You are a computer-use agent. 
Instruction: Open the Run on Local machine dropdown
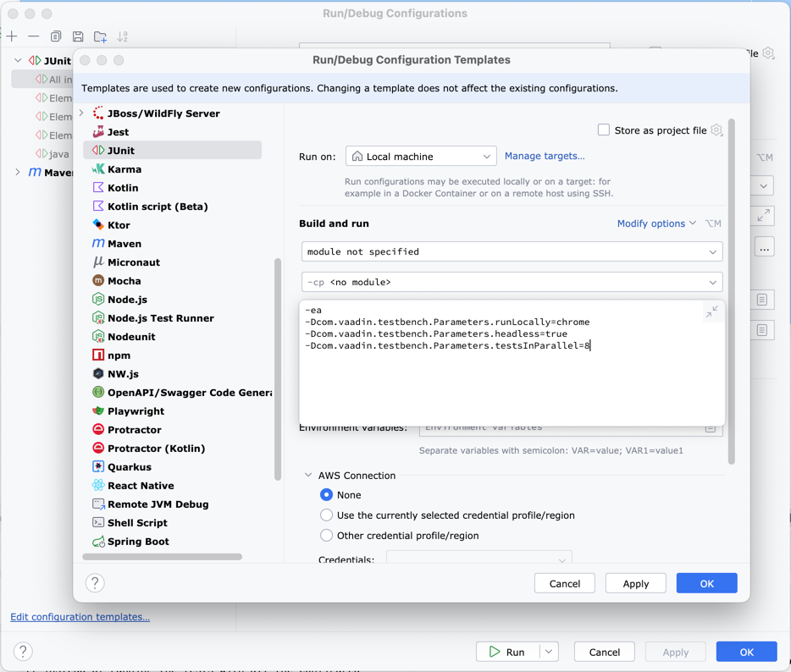pyautogui.click(x=421, y=157)
